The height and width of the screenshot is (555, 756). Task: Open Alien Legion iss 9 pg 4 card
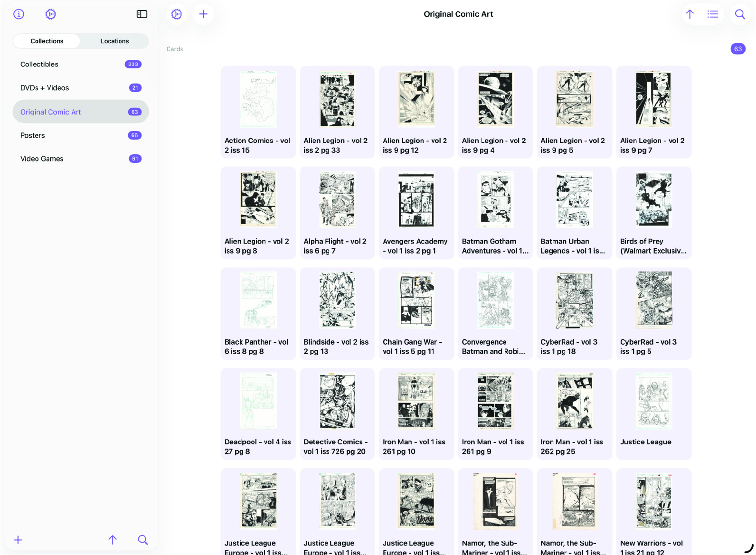click(x=495, y=112)
